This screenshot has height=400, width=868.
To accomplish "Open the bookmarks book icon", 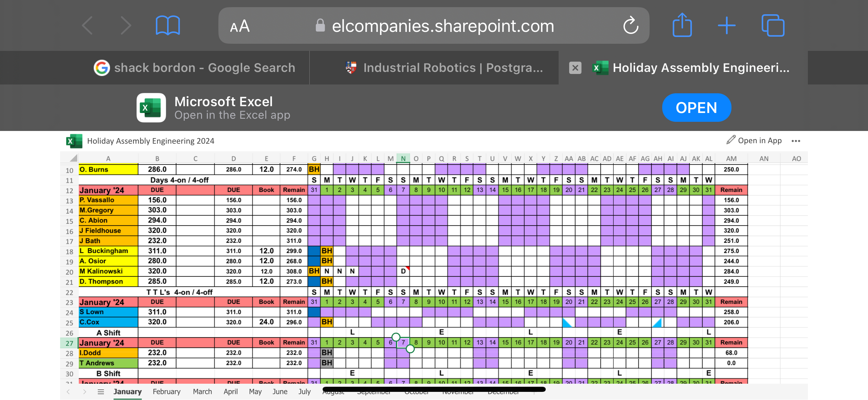I will coord(168,26).
